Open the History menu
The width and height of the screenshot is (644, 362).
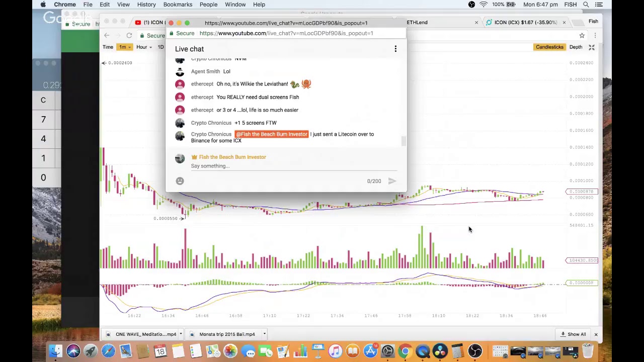point(146,5)
